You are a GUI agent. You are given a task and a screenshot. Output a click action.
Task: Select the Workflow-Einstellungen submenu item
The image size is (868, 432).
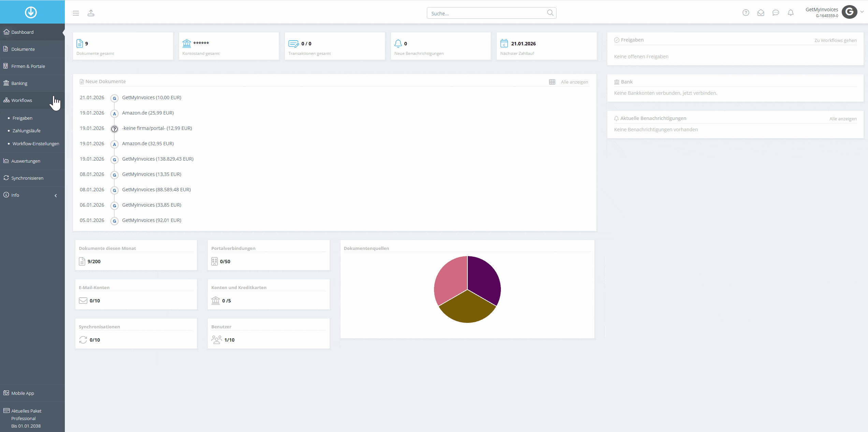tap(36, 144)
